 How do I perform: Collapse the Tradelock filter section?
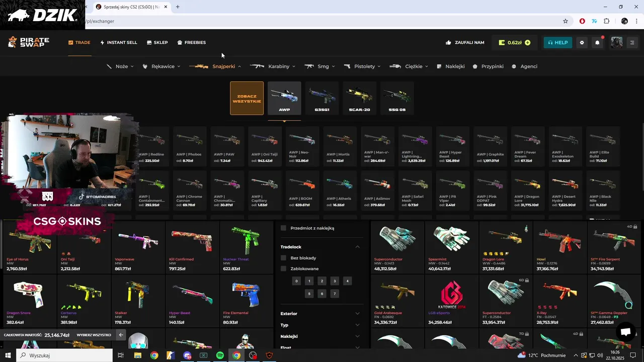358,247
